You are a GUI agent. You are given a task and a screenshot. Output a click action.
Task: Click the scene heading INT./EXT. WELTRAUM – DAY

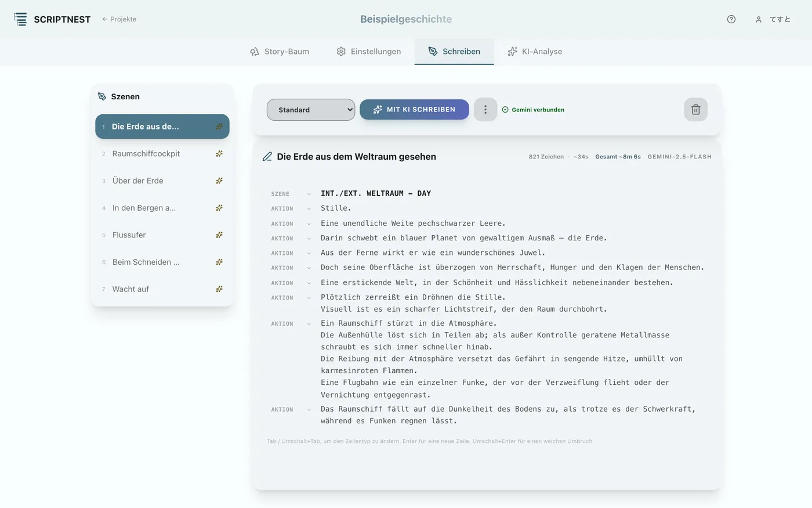pos(376,193)
